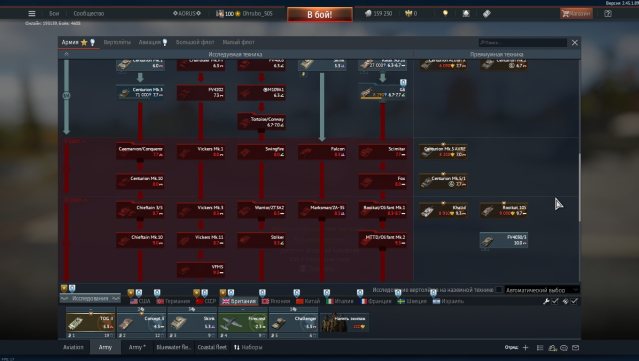Viewport: 639px width, 361px height.
Task: Click the light bulb hints icon in top bar
Action: point(445,13)
